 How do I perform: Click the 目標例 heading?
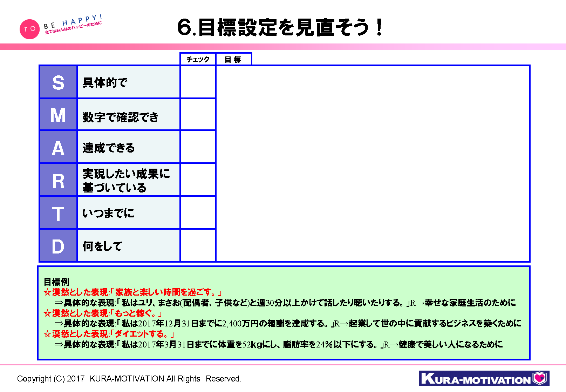tap(56, 282)
